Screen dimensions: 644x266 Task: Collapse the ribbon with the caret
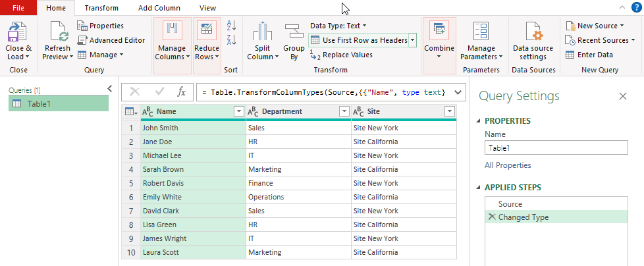point(622,7)
